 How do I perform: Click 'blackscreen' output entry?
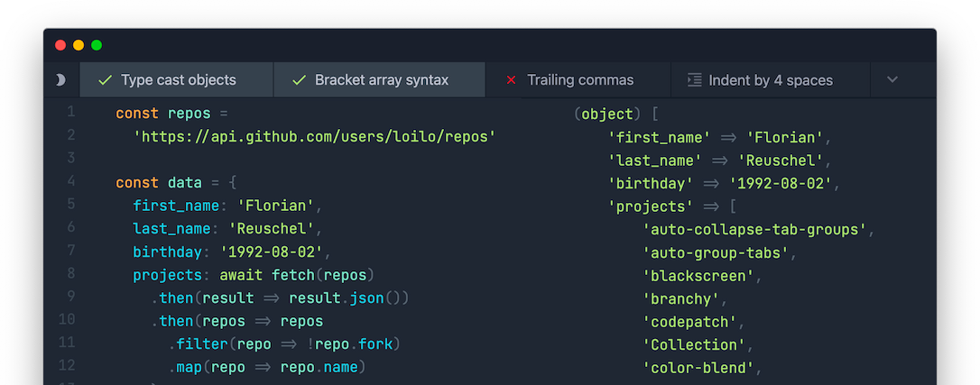coord(702,276)
